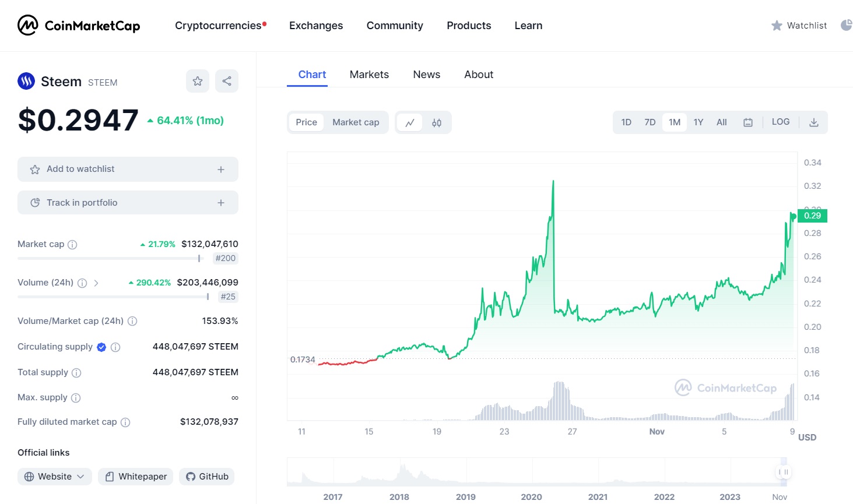Switch to candlestick chart view
The image size is (853, 504).
[437, 122]
